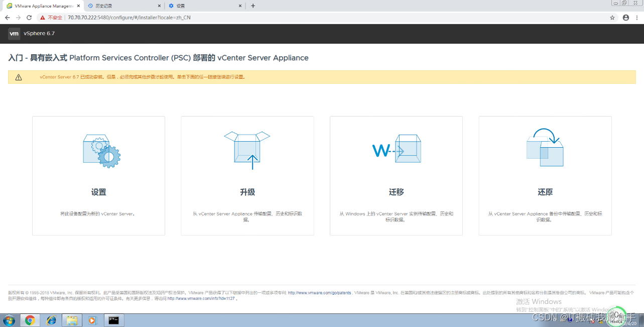Click the yellow vCenter Server 6.7 warning message
Image resolution: width=644 pixels, height=327 pixels.
tap(143, 77)
